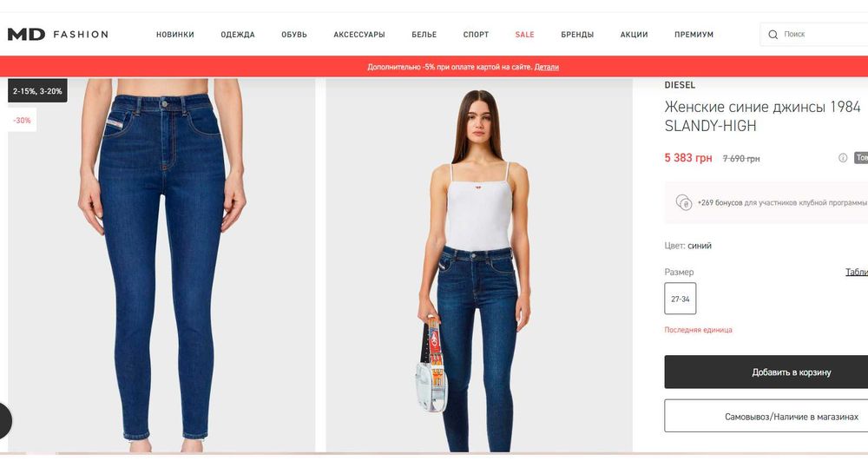Click the -30% discount badge
868x474 pixels.
coord(23,120)
